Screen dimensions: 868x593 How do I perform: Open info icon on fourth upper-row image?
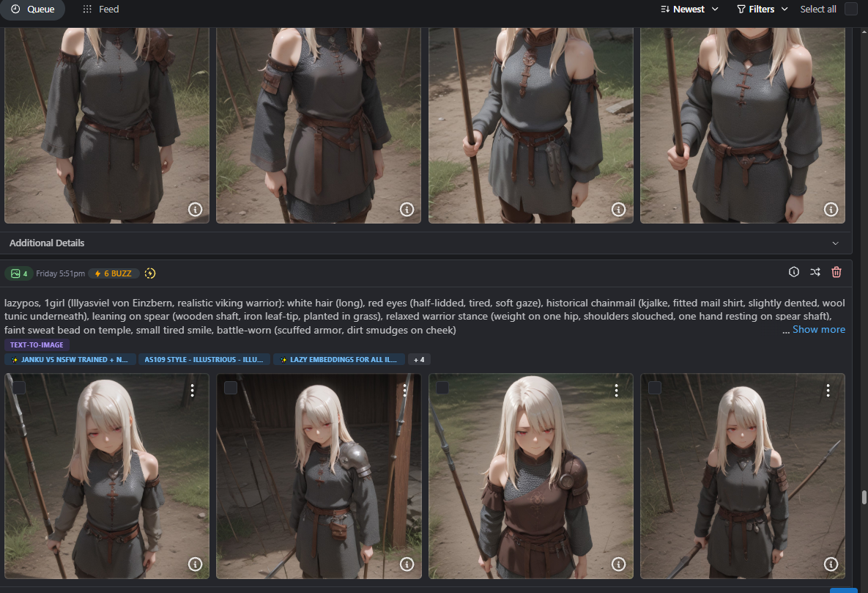point(831,210)
